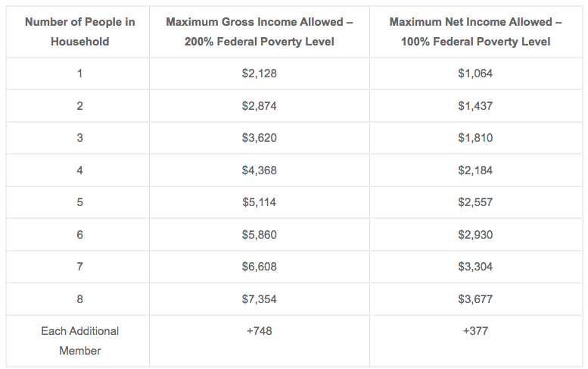Click the $6,608 gross income value
The image size is (588, 369).
[x=259, y=267]
